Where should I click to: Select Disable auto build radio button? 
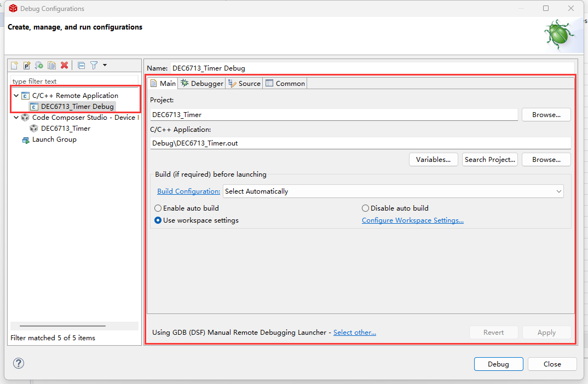(365, 208)
